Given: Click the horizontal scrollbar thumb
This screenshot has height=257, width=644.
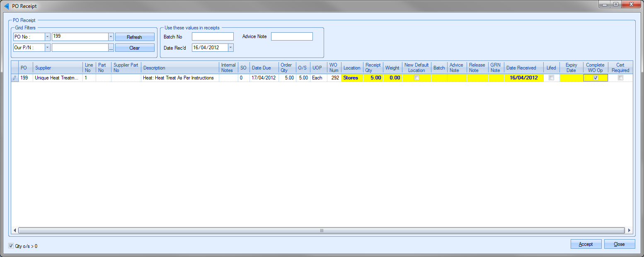Looking at the screenshot, I should tap(321, 230).
